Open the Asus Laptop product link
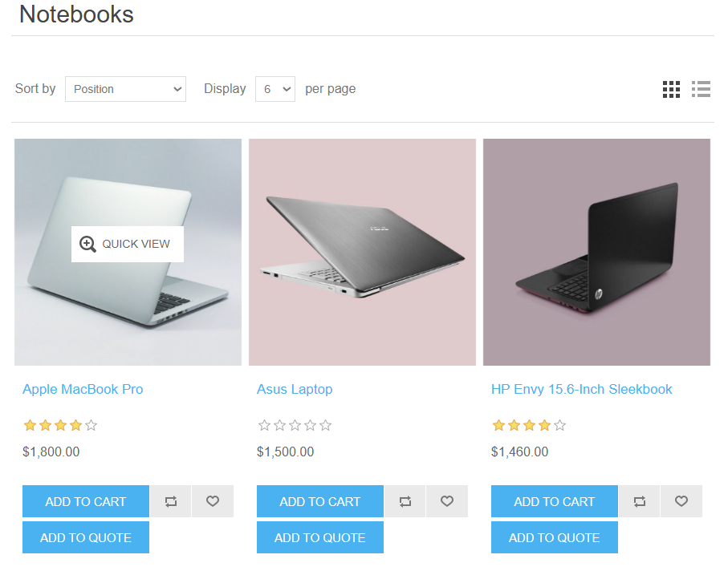Image resolution: width=728 pixels, height=575 pixels. tap(295, 389)
